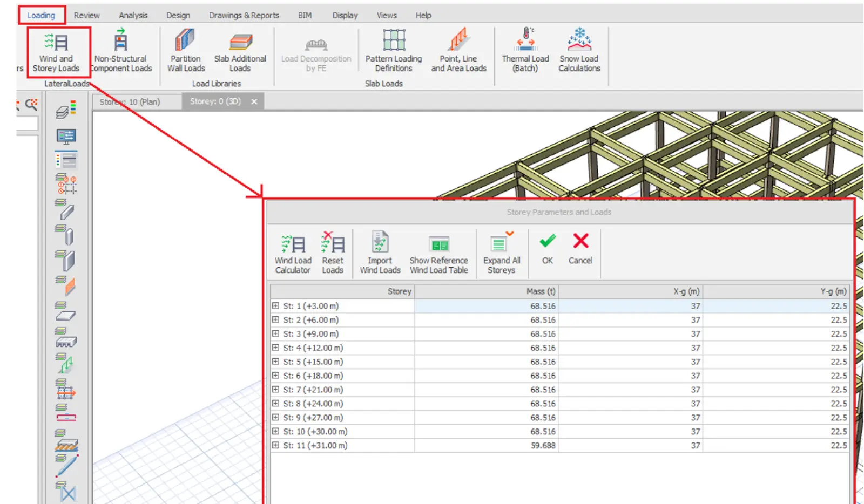This screenshot has height=504, width=864.
Task: Open Slab Additional Loads library
Action: click(240, 52)
